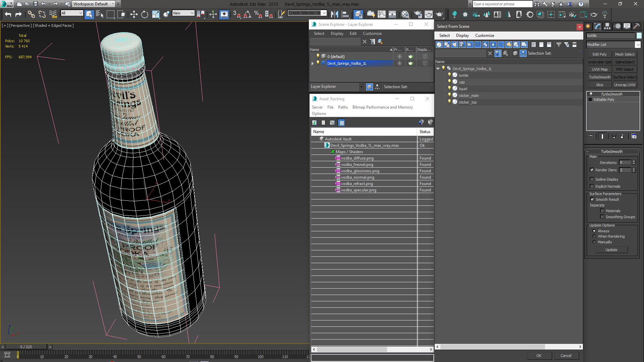Choose Rectangular Selection Region tool
Viewport: 644px width, 362px height.
coord(110,14)
